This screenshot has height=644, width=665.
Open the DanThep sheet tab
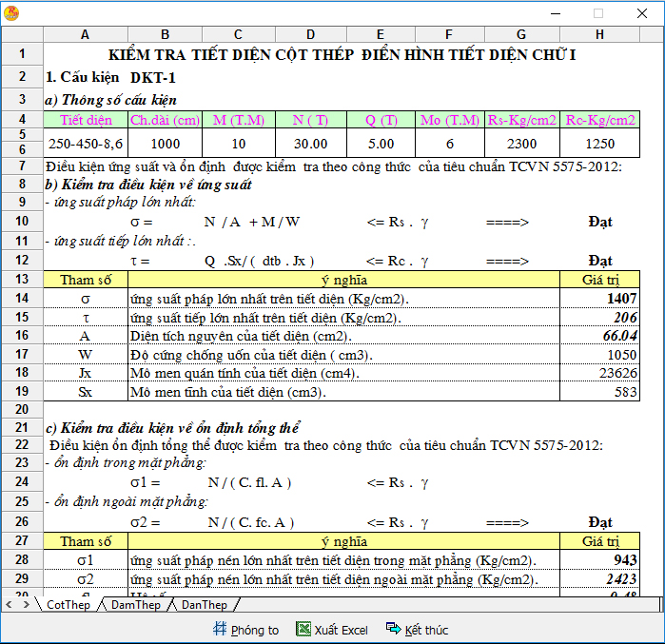(204, 605)
